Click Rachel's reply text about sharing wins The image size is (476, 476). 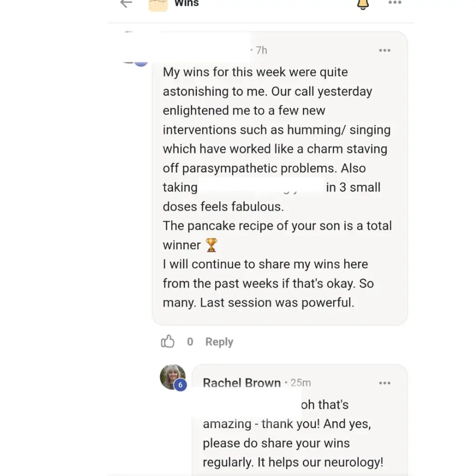(276, 443)
